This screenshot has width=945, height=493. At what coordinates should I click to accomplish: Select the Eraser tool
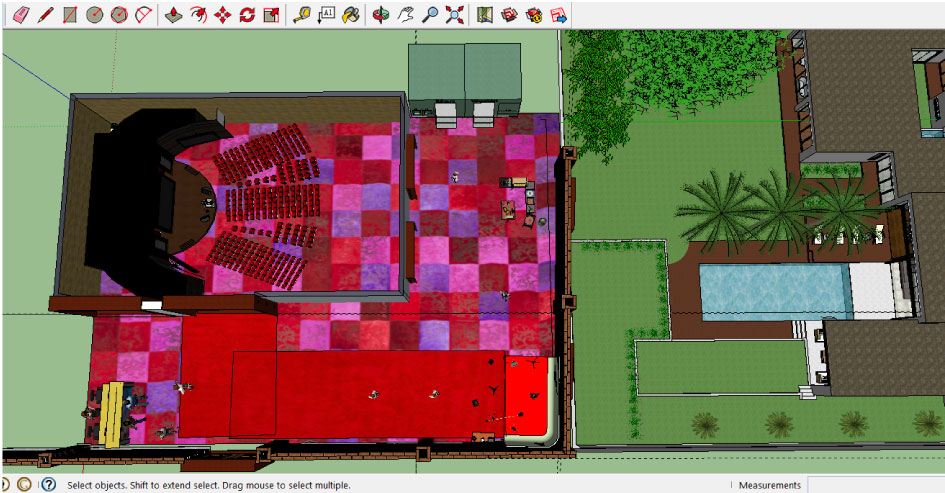click(x=20, y=14)
